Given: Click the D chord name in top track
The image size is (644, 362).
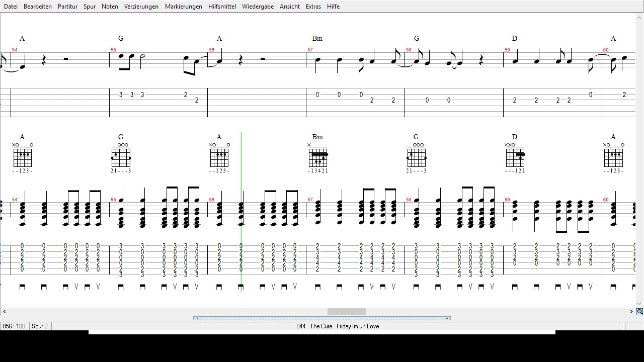Looking at the screenshot, I should pos(515,38).
